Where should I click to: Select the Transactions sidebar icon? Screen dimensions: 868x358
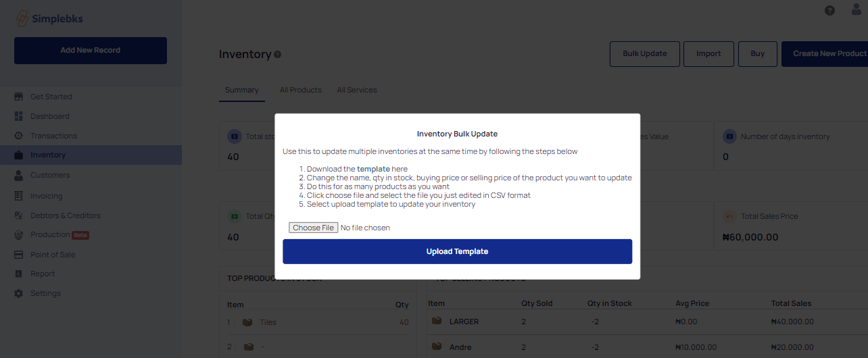pyautogui.click(x=18, y=136)
